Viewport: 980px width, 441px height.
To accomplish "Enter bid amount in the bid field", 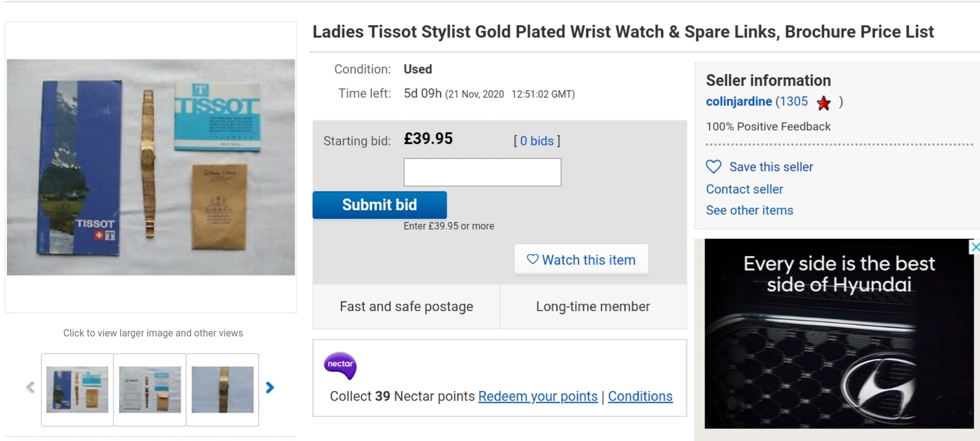I will [482, 172].
